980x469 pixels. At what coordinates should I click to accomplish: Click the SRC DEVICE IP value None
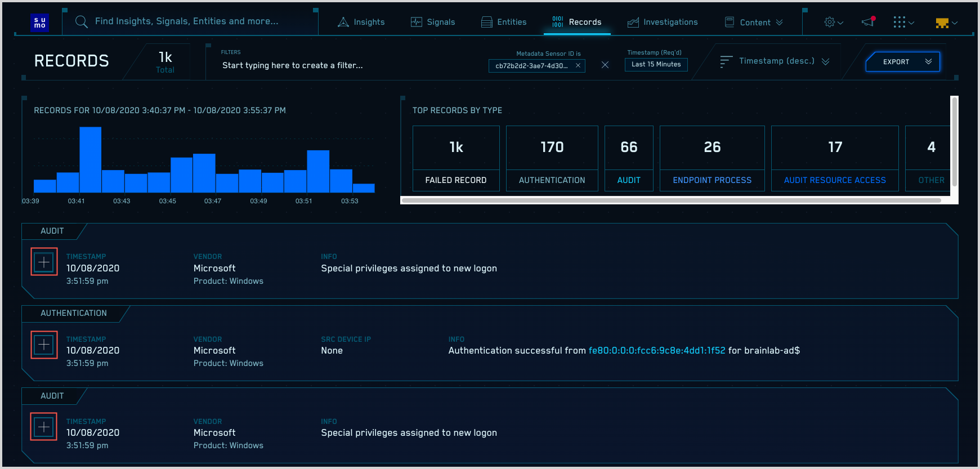click(x=332, y=350)
